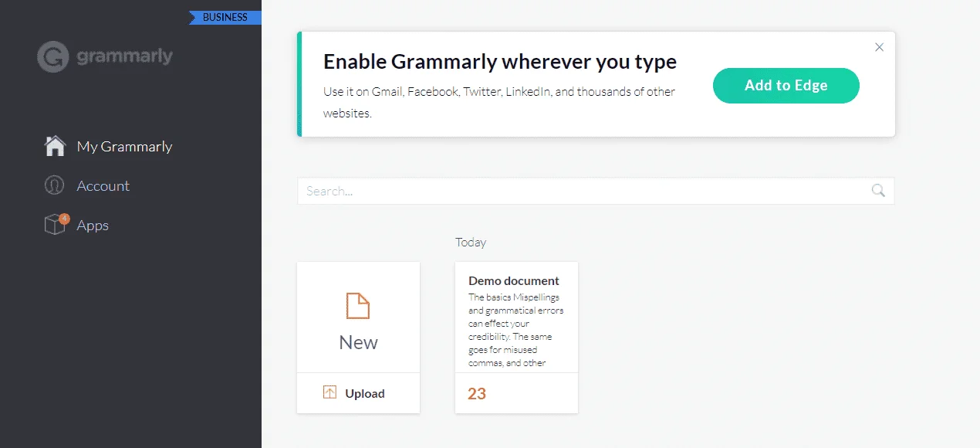Image resolution: width=980 pixels, height=448 pixels.
Task: Click the Apps box icon with badge
Action: click(x=56, y=224)
